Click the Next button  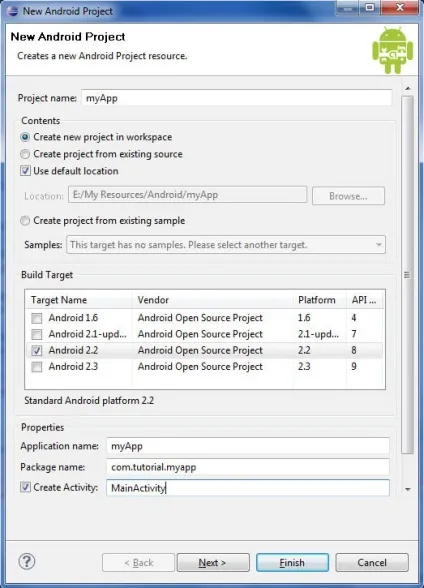point(213,562)
